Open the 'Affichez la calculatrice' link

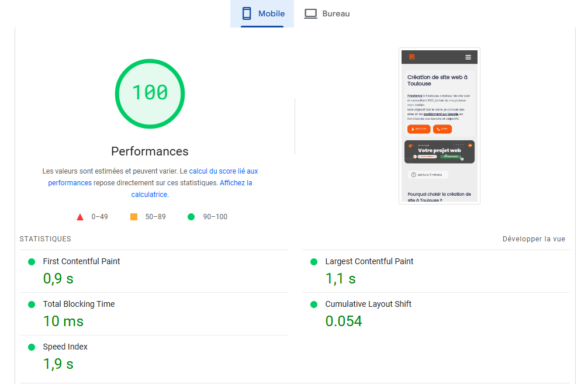[236, 183]
